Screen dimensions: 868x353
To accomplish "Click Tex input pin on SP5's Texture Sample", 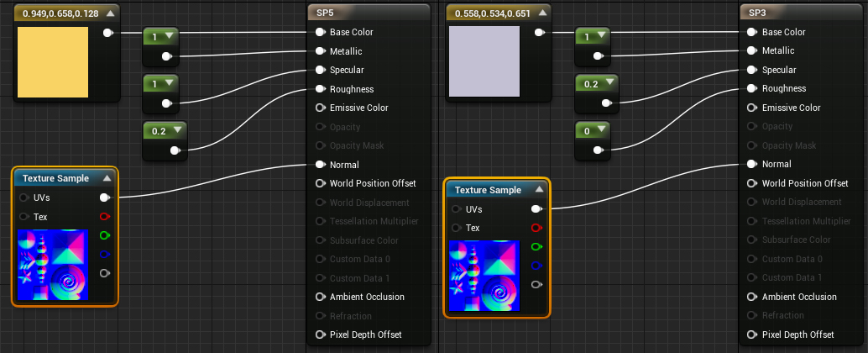I will coord(24,216).
